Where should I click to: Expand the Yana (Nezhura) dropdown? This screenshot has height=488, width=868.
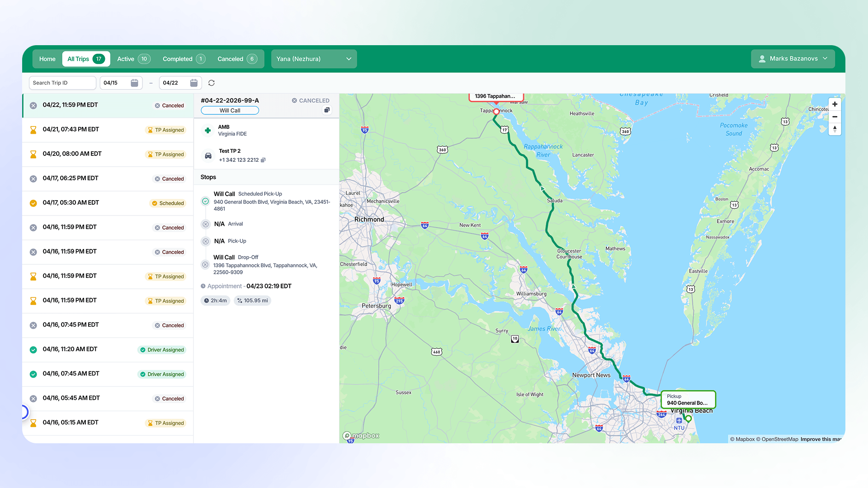point(314,59)
